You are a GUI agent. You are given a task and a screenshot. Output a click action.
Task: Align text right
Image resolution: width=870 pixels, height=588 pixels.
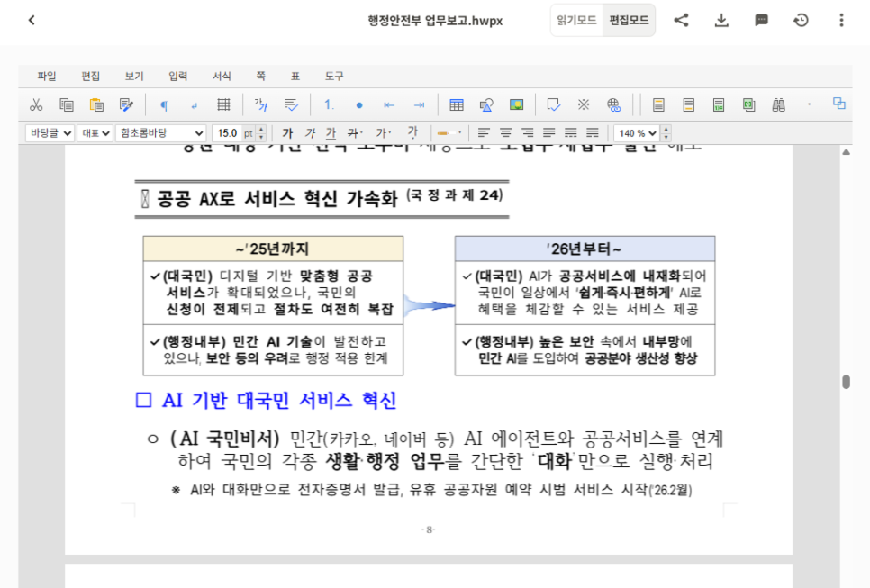pos(527,133)
